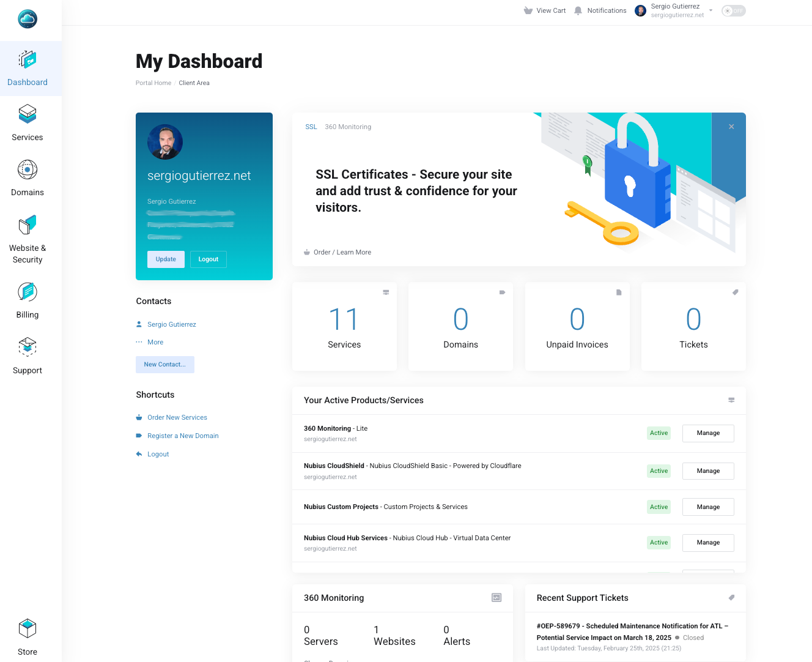The height and width of the screenshot is (662, 812).
Task: Click the Order / Learn More link
Action: click(x=342, y=252)
